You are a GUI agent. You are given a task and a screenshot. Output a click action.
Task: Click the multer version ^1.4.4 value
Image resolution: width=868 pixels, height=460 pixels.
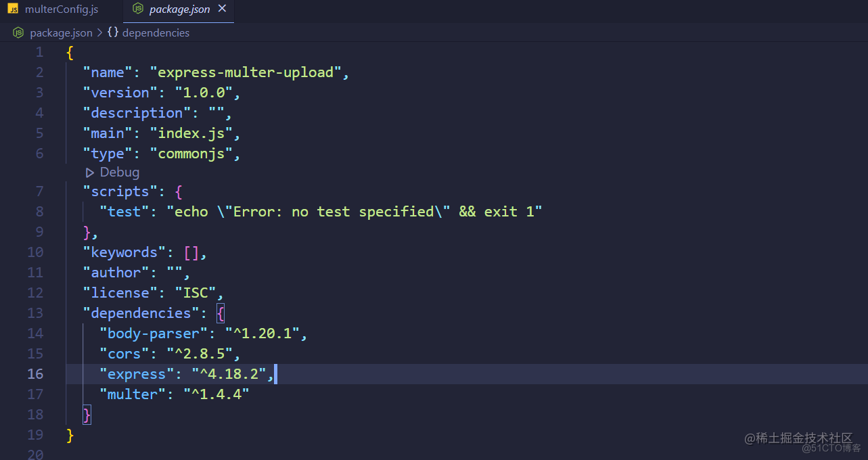tap(216, 394)
